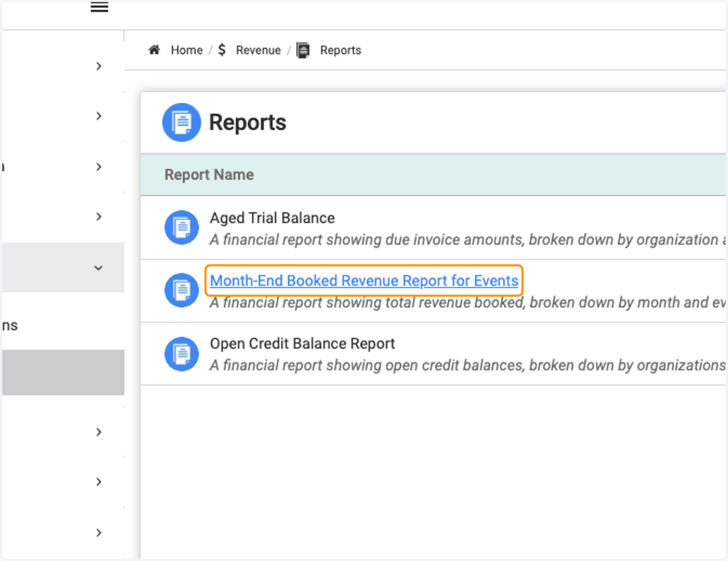This screenshot has height=561, width=728.
Task: Open the Home breadcrumb link
Action: point(187,50)
